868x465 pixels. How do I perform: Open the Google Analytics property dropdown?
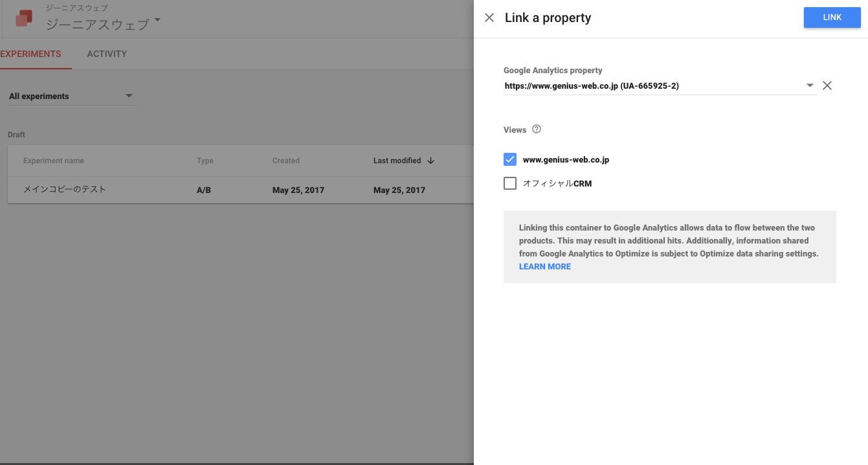810,85
